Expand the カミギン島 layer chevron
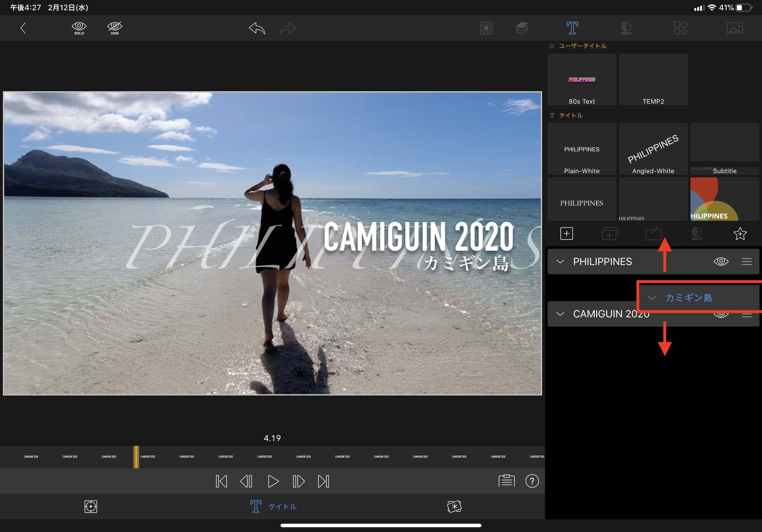The width and height of the screenshot is (762, 532). (652, 298)
